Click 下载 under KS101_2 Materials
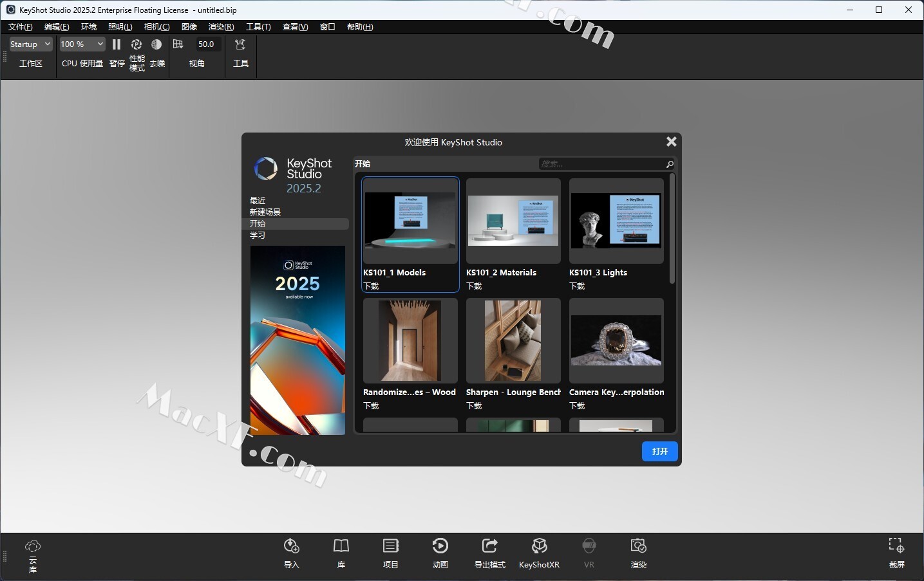Screen dimensions: 924x581 [x=474, y=286]
